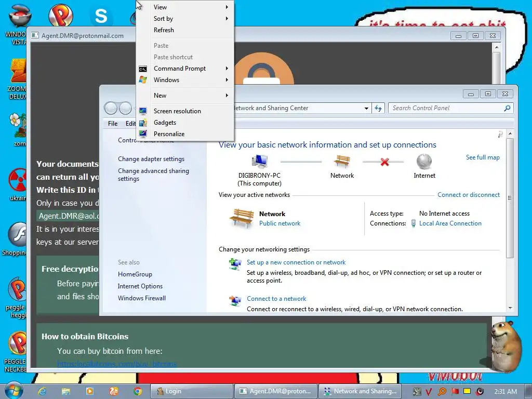532x399 pixels.
Task: Expand the Command Prompt submenu arrow
Action: coord(227,69)
